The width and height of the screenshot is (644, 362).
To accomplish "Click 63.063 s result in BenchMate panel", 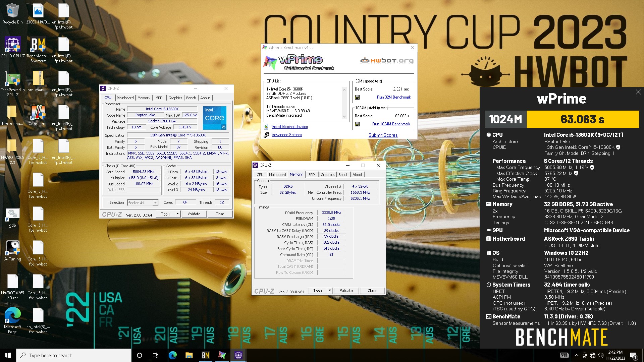I will coord(583,119).
